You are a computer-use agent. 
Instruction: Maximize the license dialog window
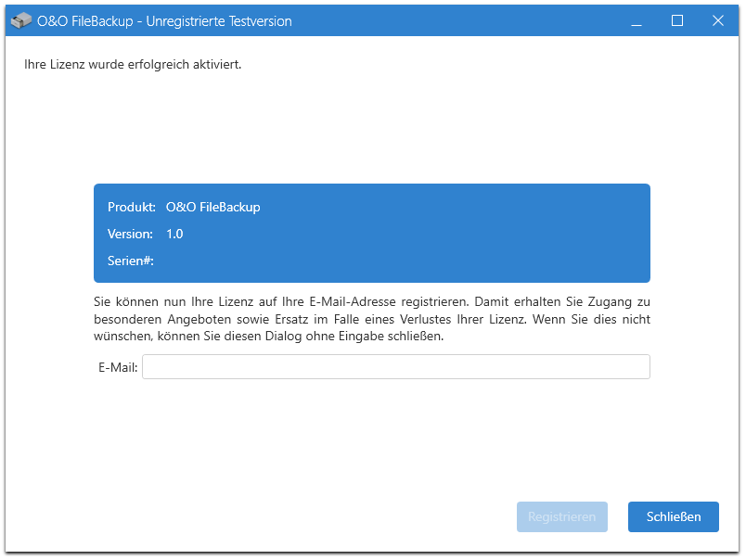click(x=677, y=20)
